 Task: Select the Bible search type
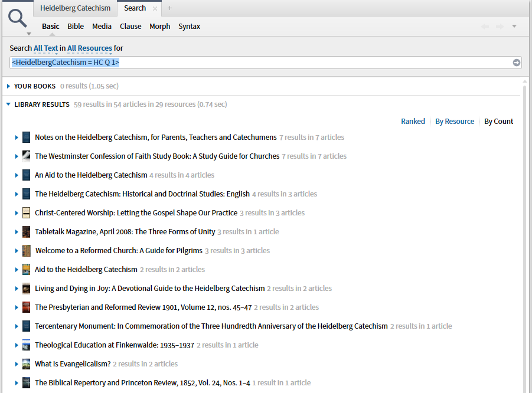76,27
